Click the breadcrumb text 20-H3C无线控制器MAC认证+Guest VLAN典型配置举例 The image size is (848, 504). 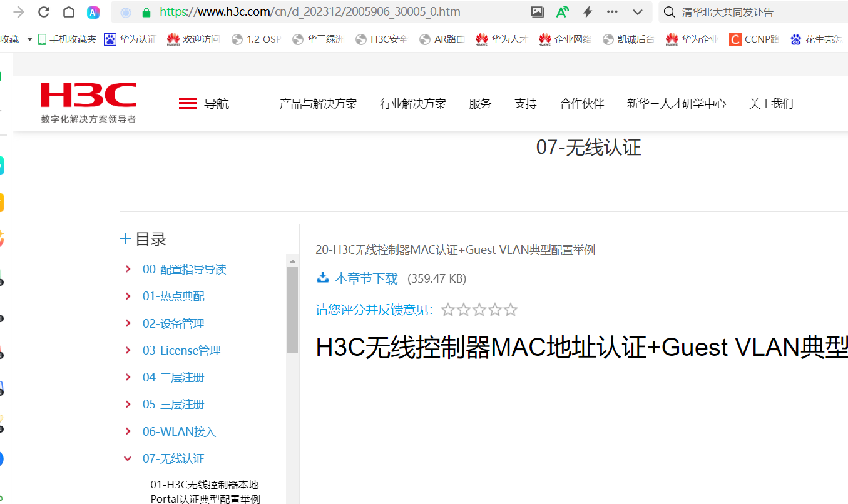pyautogui.click(x=455, y=250)
